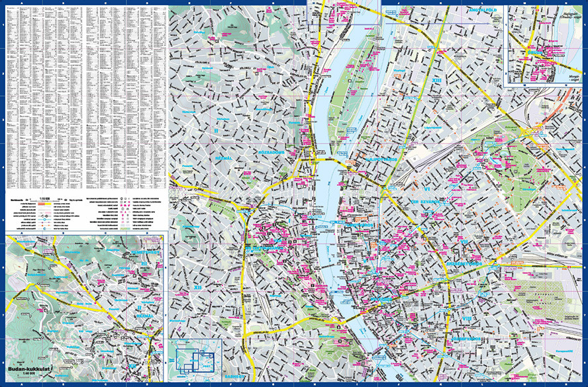This screenshot has height=387, width=588.
Task: Click the VIII district numeral
Action: click(x=467, y=318)
